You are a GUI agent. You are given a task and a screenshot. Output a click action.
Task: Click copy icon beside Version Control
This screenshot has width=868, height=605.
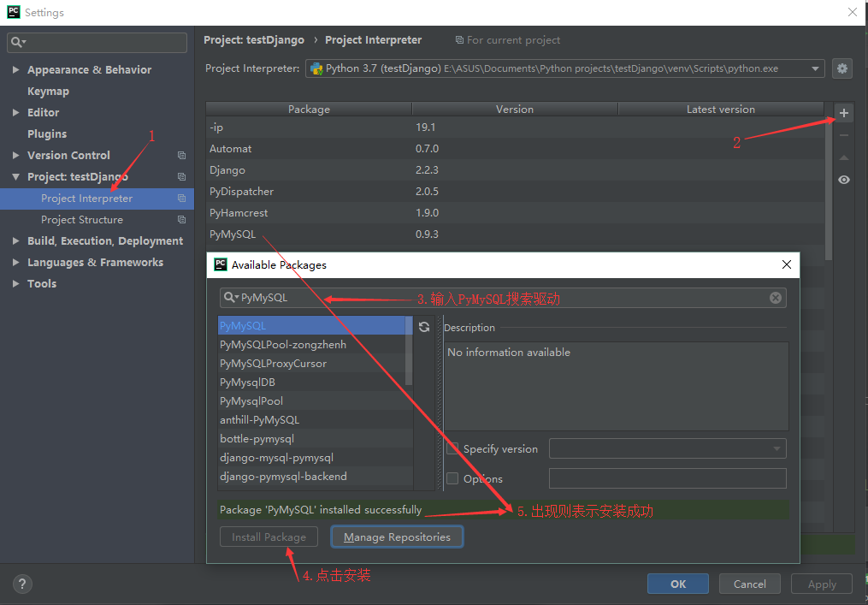181,156
